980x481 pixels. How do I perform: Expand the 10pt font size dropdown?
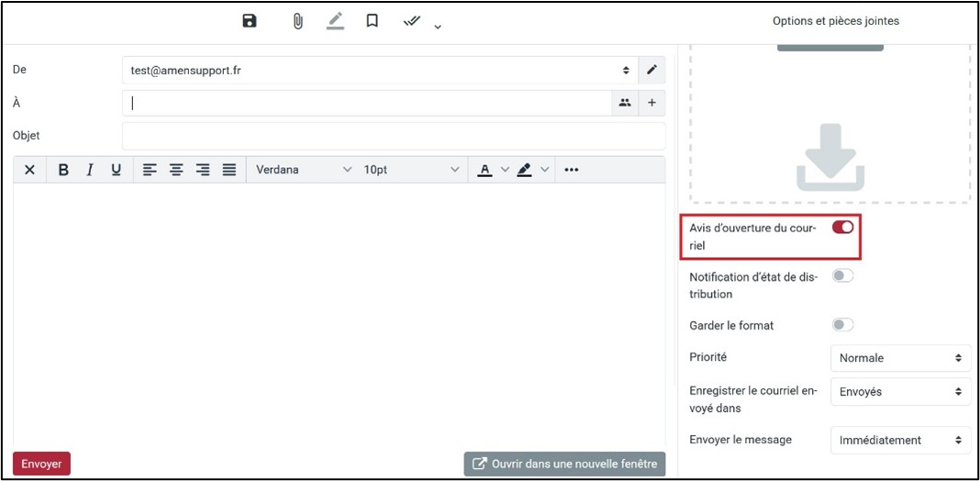tap(411, 170)
